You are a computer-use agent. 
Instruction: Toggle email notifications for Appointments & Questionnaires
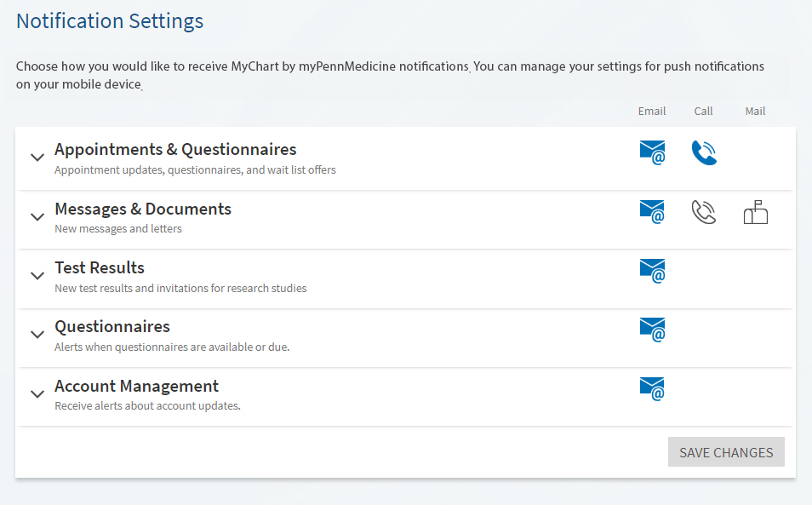pos(652,152)
